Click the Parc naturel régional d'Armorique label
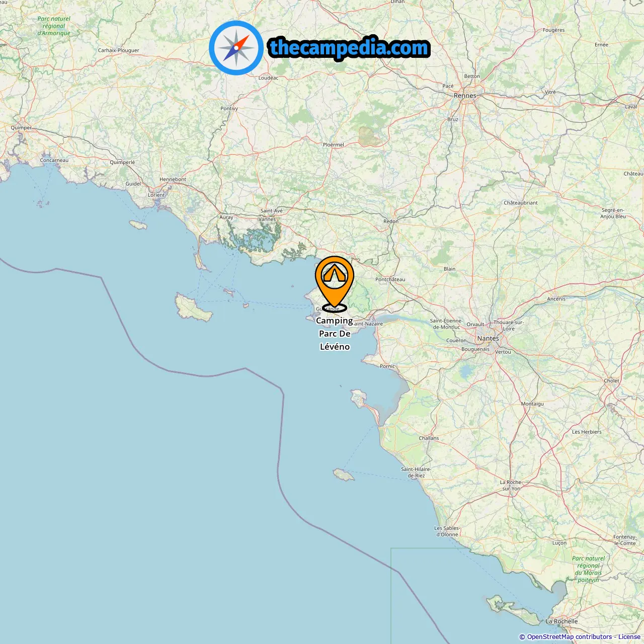This screenshot has height=644, width=644. pos(54,26)
